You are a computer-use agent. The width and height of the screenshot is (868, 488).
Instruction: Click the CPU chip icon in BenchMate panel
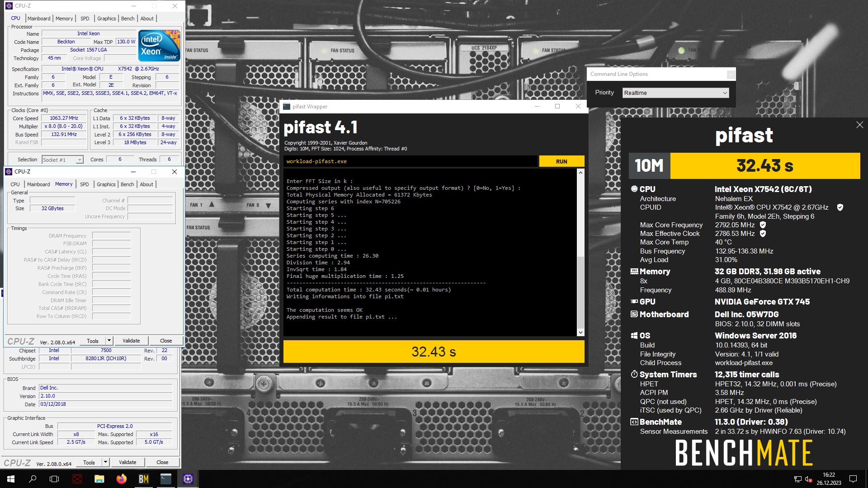pos(634,189)
